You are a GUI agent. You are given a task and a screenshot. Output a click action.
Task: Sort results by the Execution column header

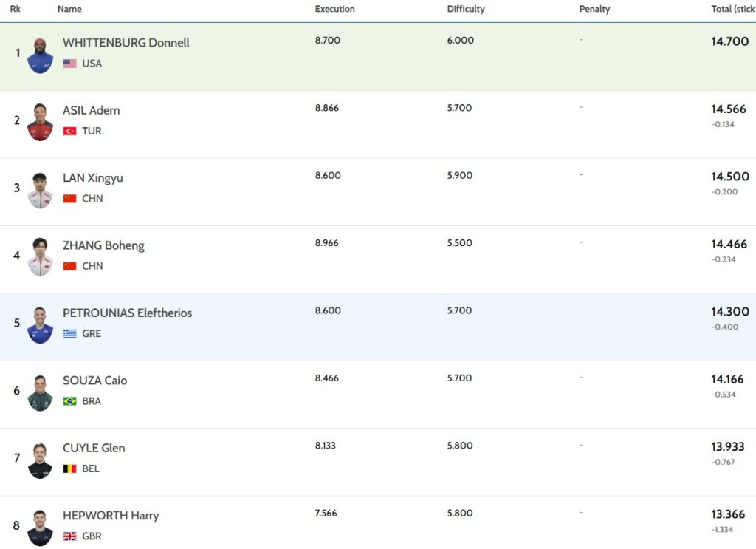pos(334,10)
